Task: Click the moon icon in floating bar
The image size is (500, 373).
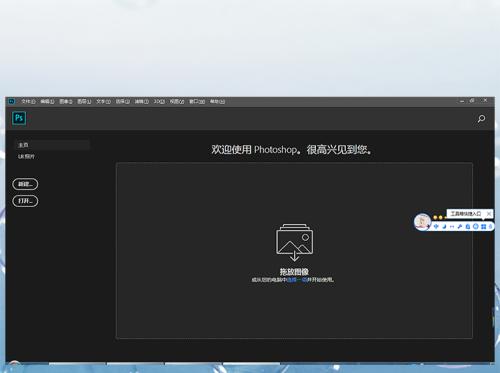Action: [444, 227]
